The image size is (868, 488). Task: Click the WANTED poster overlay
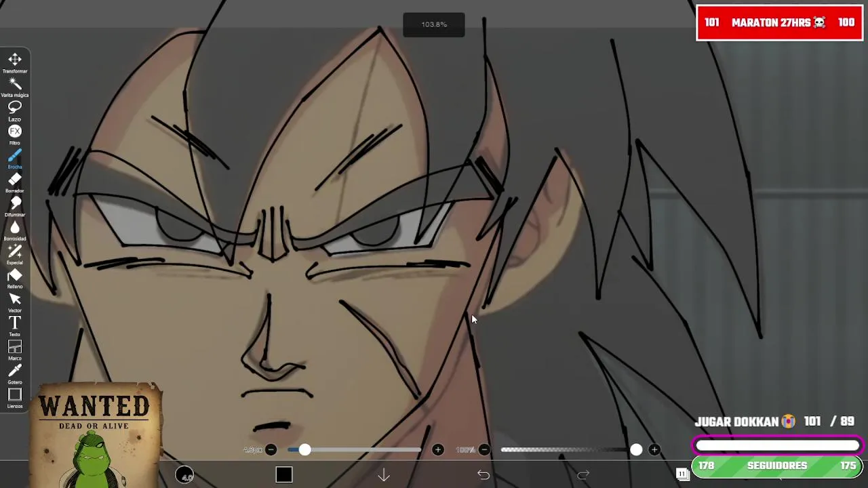coord(95,435)
